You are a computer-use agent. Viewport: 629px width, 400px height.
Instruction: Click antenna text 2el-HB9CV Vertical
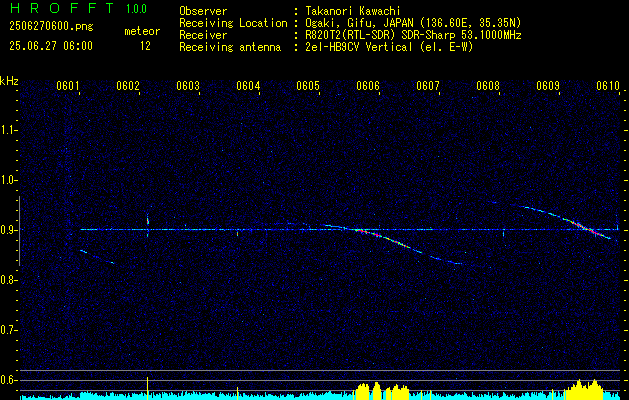(357, 47)
